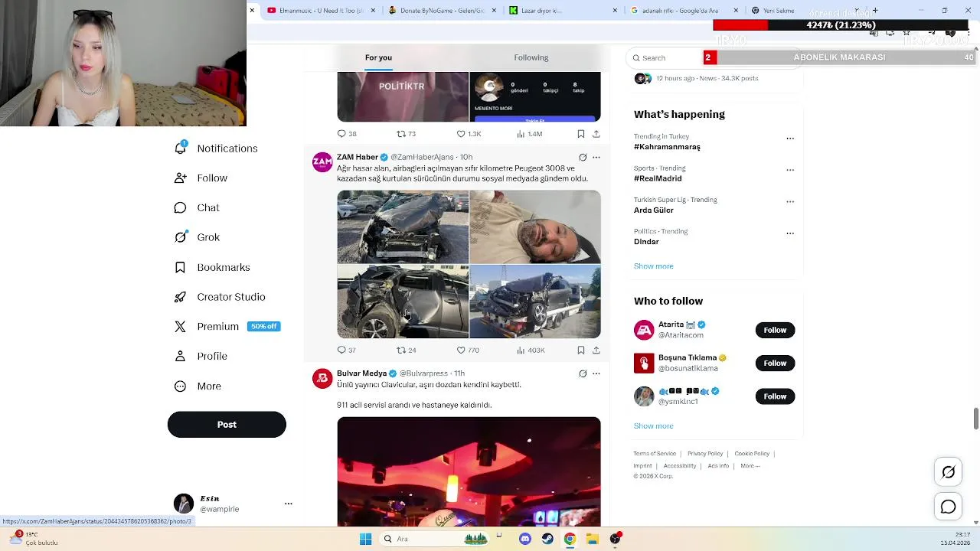The image size is (980, 551).
Task: Open File Explorer from the taskbar
Action: (592, 539)
